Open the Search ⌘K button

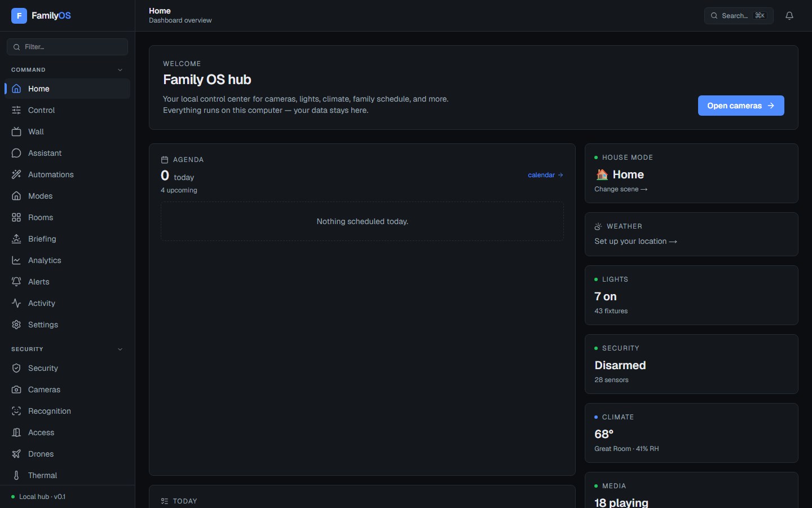click(739, 16)
